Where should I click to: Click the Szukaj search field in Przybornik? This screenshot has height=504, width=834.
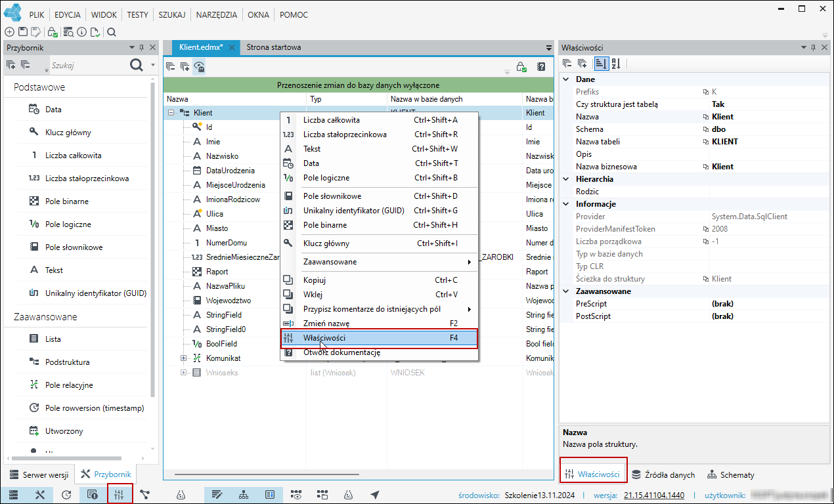pos(88,66)
